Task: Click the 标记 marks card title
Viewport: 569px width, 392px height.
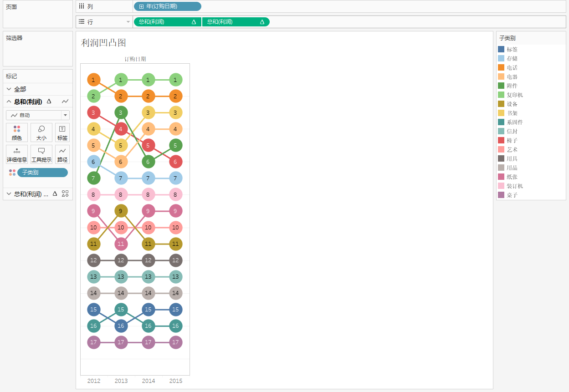Action: pyautogui.click(x=11, y=76)
